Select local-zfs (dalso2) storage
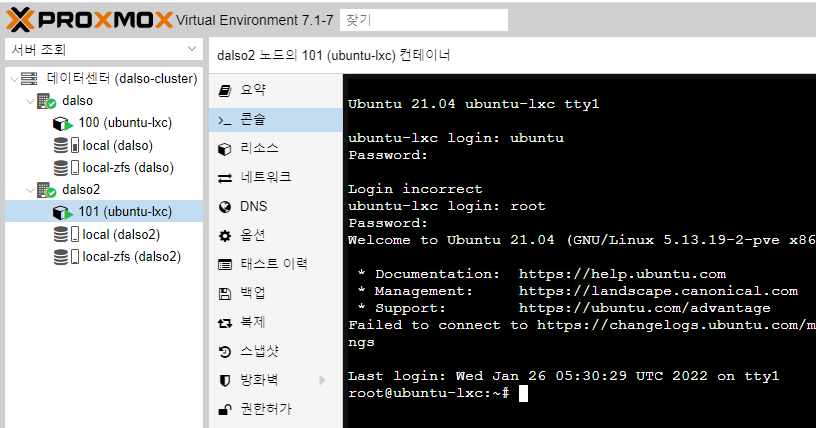 (x=132, y=257)
